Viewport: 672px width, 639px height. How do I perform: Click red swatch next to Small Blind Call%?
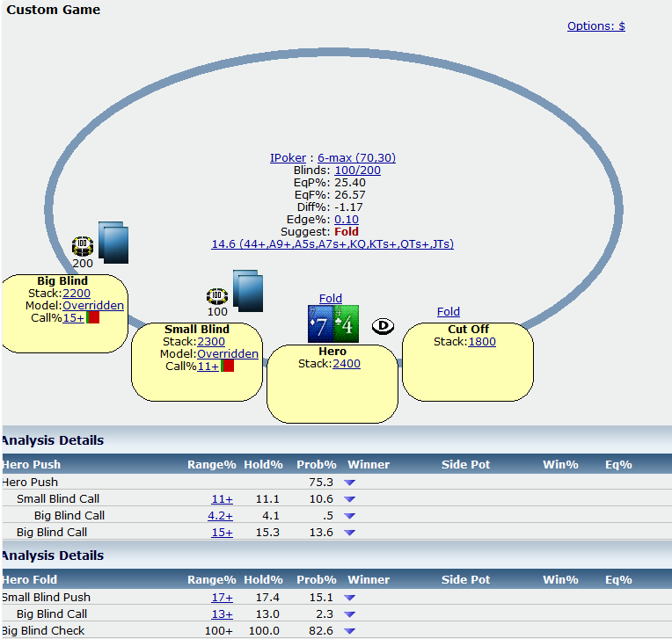[x=227, y=366]
